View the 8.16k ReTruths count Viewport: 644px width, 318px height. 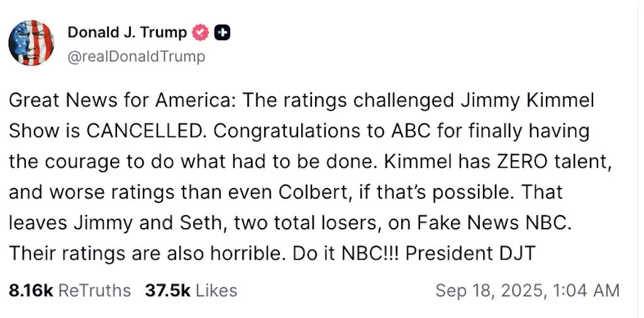[x=30, y=290]
